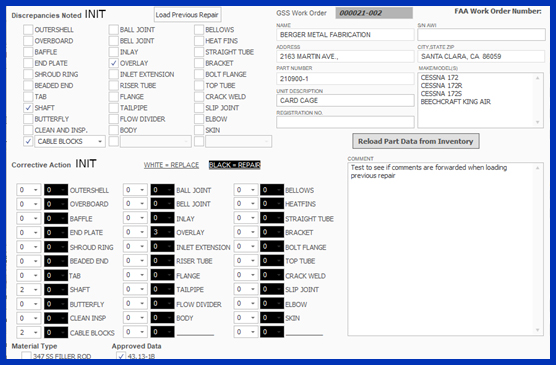Enable the CRACK WELD checkbox

tap(199, 96)
